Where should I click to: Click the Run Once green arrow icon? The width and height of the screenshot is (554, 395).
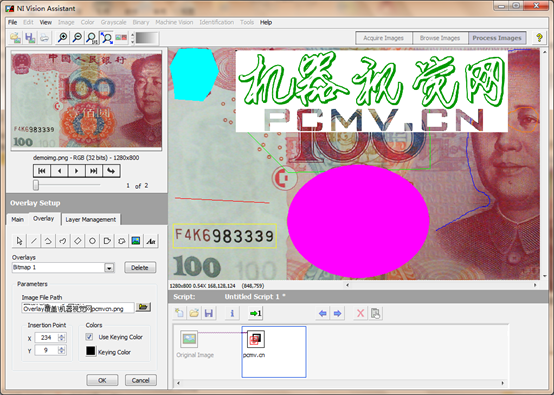pyautogui.click(x=255, y=313)
